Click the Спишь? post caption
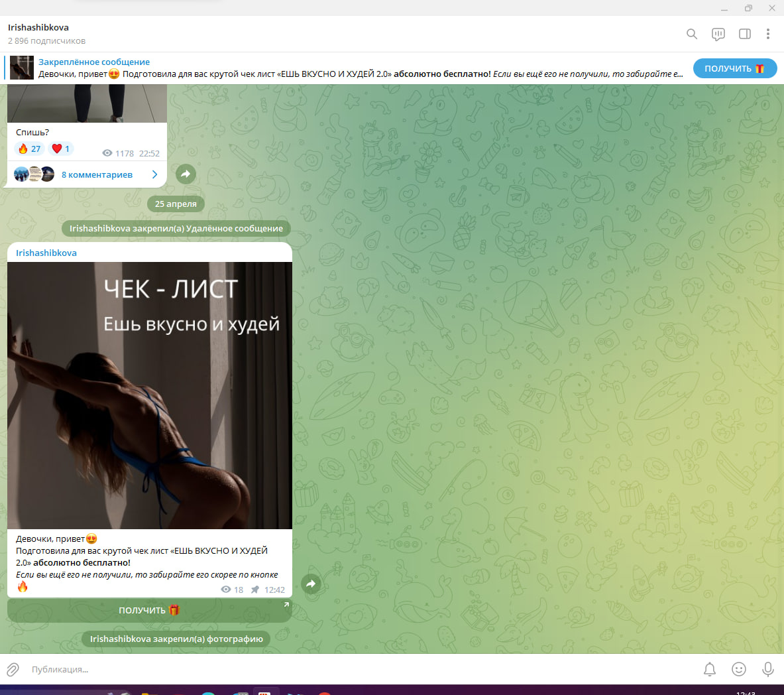 tap(32, 132)
